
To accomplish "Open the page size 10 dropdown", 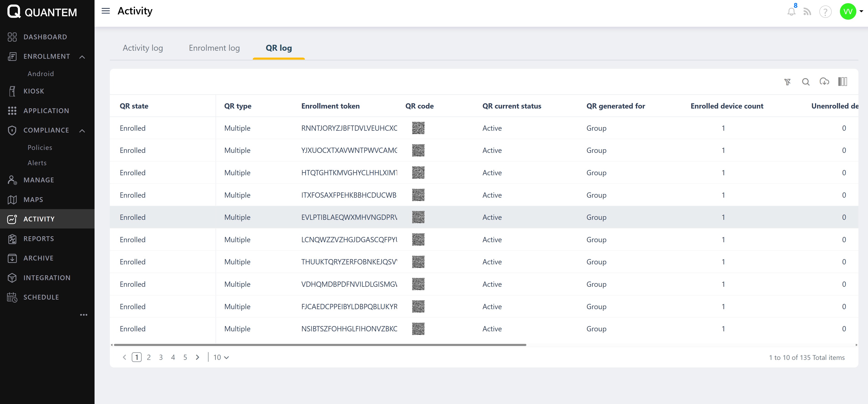I will coord(221,357).
